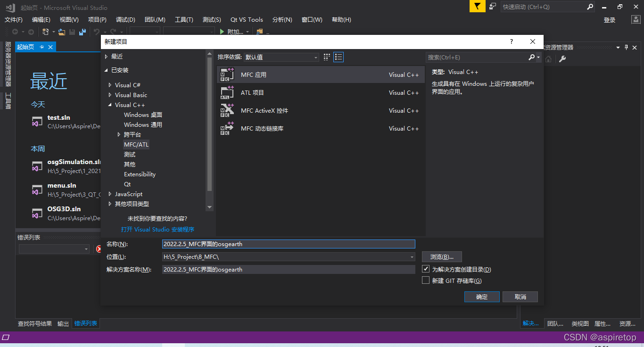
Task: Expand the 跨平台 node
Action: tap(119, 135)
